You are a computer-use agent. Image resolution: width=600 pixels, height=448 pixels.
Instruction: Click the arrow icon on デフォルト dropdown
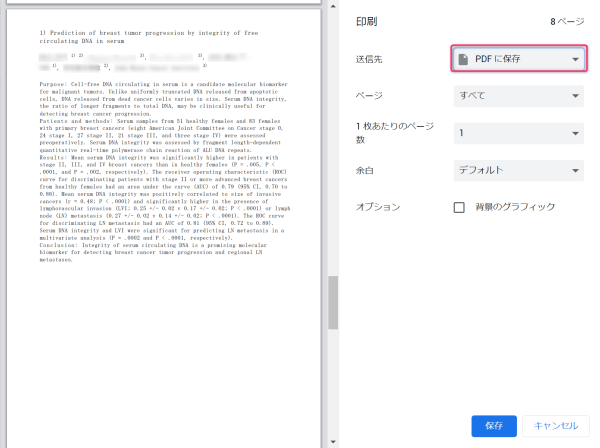pos(575,170)
